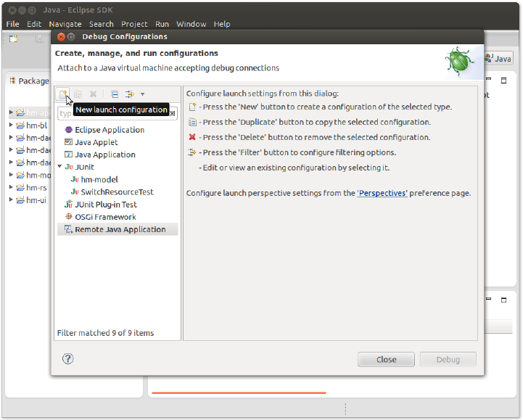Maximize the lower right Eclipse view

503,300
